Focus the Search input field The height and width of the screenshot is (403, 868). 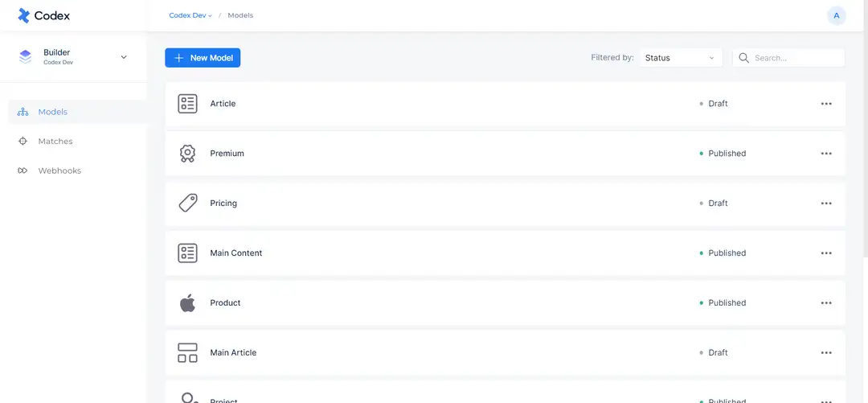click(x=788, y=58)
